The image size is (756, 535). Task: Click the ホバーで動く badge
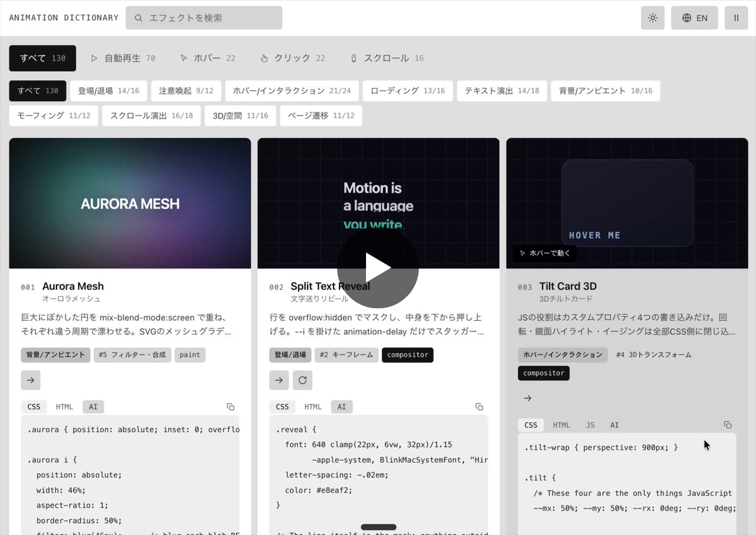pos(544,253)
